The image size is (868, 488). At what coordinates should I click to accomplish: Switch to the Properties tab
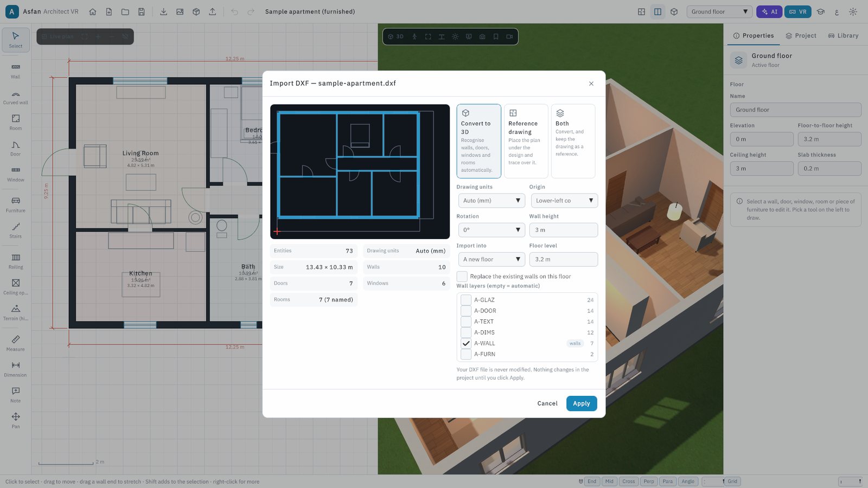click(754, 36)
